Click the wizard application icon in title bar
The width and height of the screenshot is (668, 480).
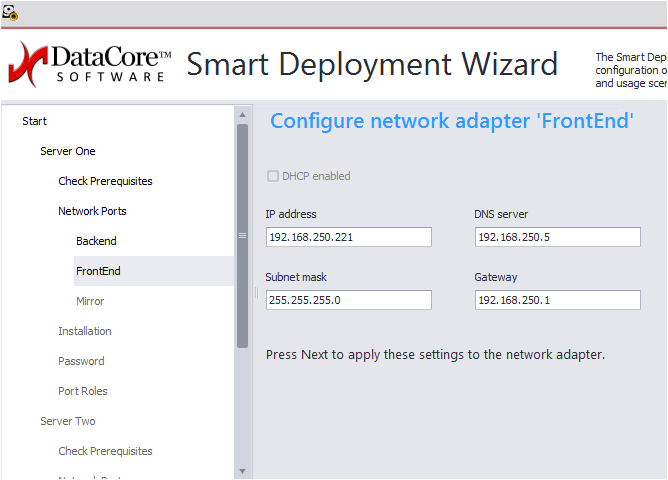pos(10,12)
